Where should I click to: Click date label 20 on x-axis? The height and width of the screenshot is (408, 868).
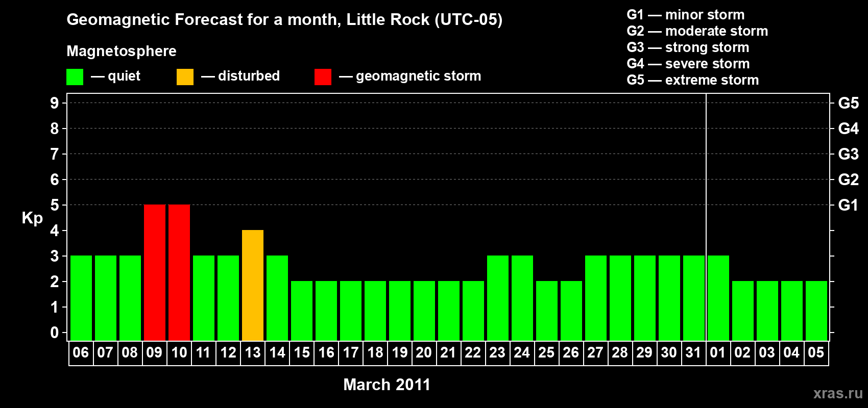pyautogui.click(x=424, y=352)
